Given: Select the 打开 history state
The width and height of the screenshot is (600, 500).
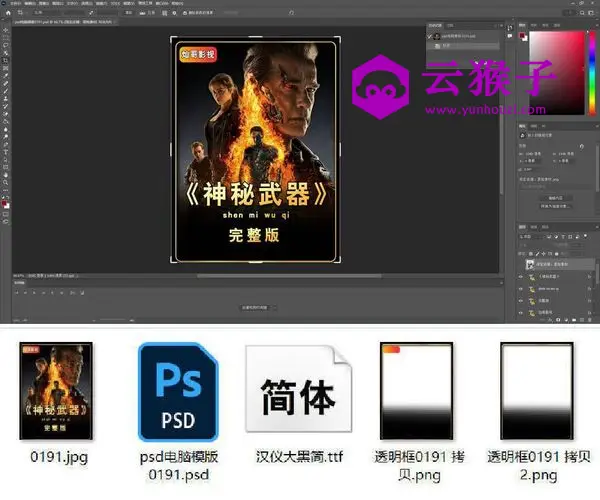Looking at the screenshot, I should [x=464, y=46].
